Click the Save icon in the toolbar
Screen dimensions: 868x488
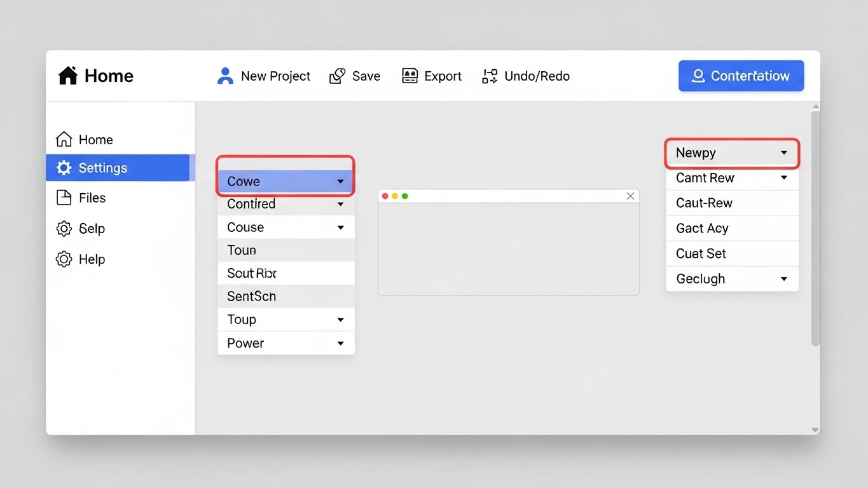(x=337, y=75)
